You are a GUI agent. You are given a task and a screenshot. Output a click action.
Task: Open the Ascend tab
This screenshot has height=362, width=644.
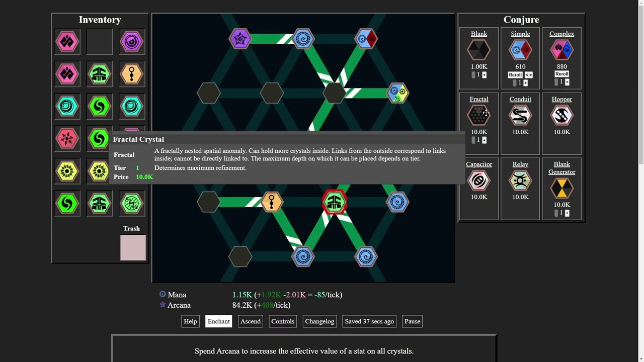tap(251, 321)
